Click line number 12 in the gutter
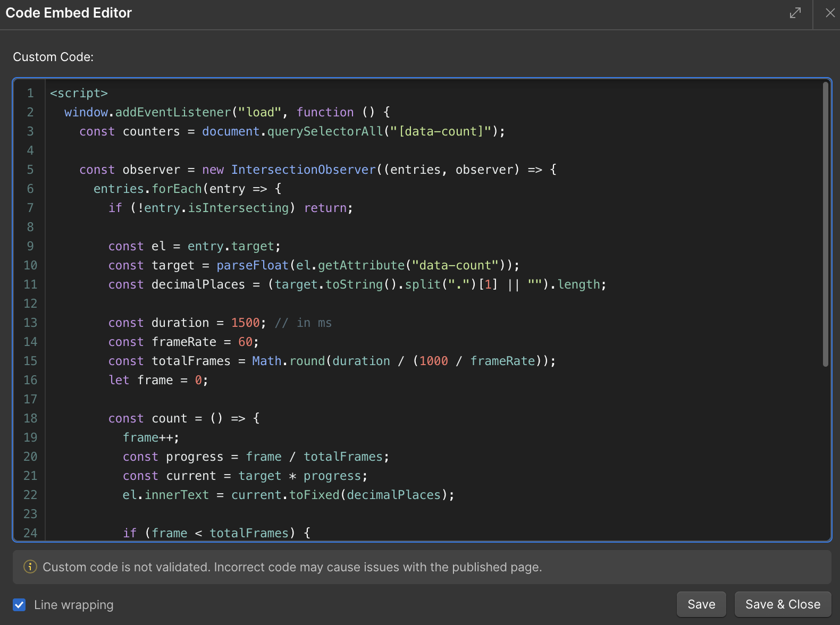The image size is (840, 625). pos(30,303)
